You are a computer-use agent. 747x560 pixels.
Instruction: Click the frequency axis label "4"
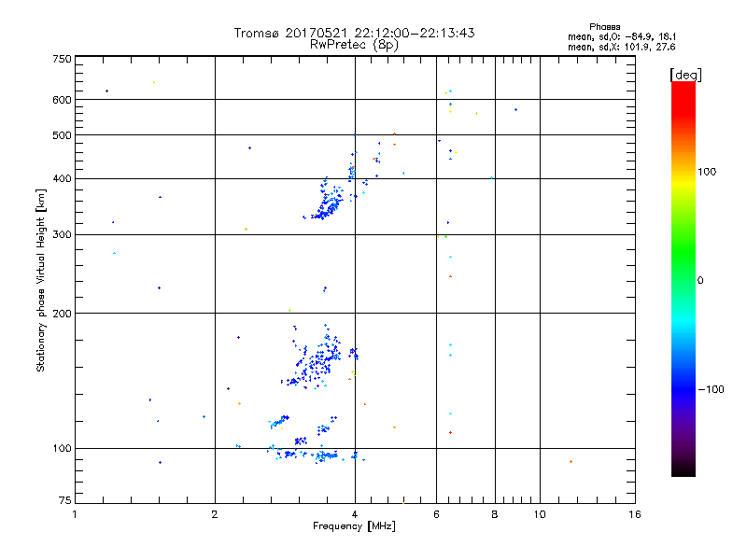[355, 514]
